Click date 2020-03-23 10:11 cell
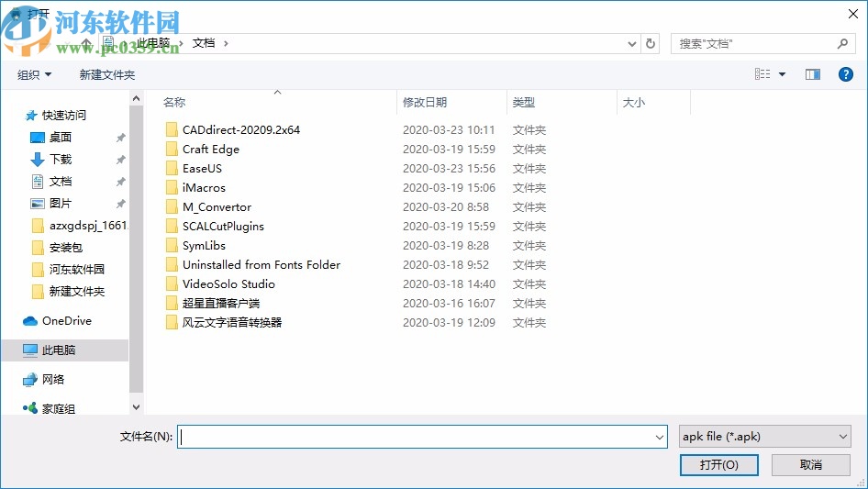Viewport: 868px width, 489px height. [x=449, y=130]
